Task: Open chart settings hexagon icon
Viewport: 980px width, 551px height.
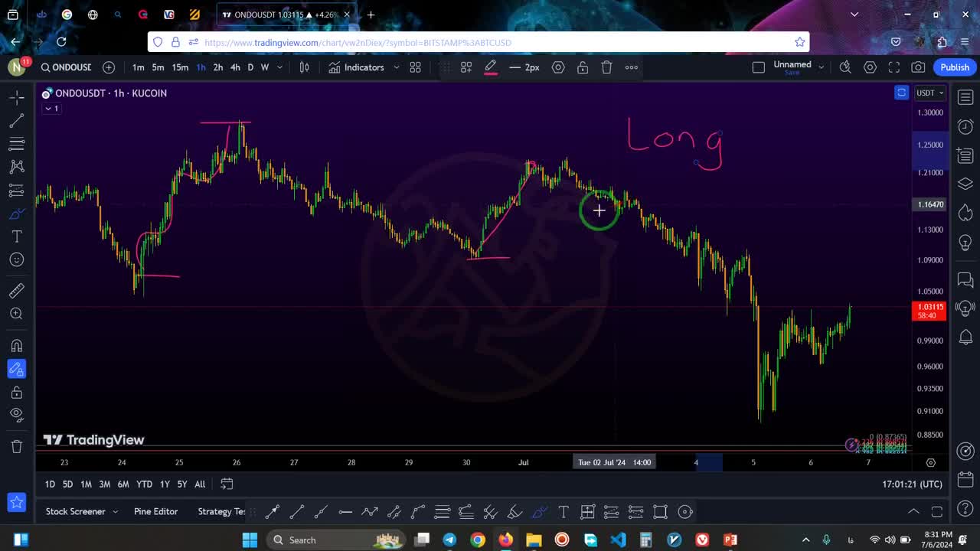Action: tap(870, 67)
